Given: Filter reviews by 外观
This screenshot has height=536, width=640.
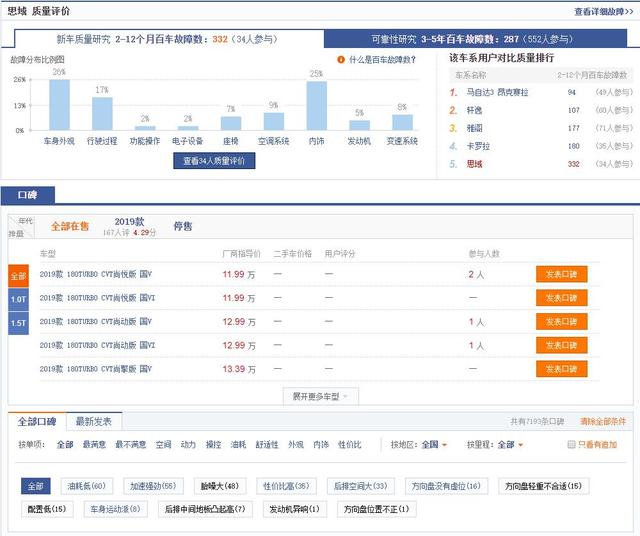Looking at the screenshot, I should pyautogui.click(x=296, y=445).
